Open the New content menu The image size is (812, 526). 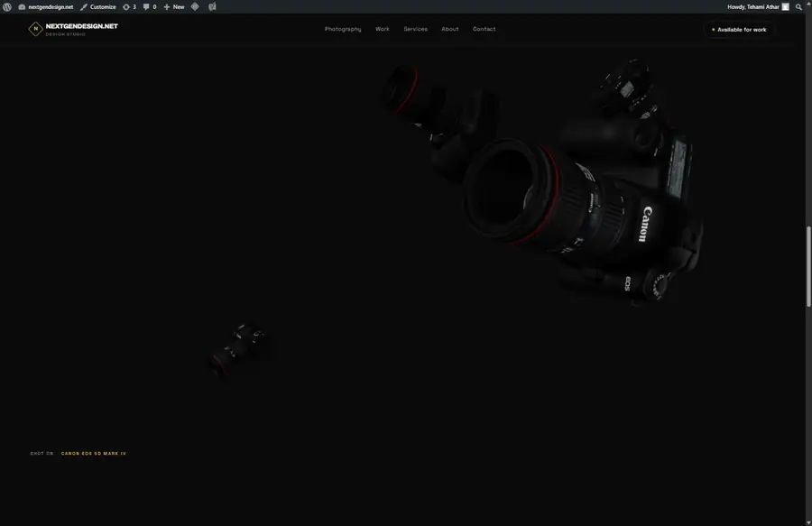coord(174,6)
